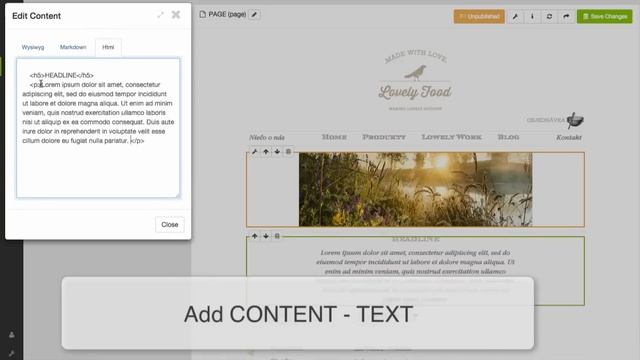The image size is (640, 360).
Task: Select the Html editor tab
Action: (x=108, y=47)
